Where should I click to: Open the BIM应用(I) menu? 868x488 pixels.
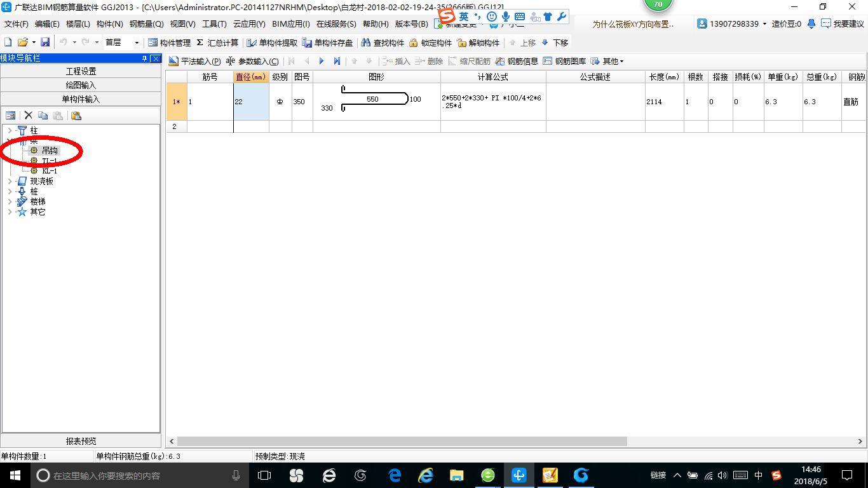290,24
